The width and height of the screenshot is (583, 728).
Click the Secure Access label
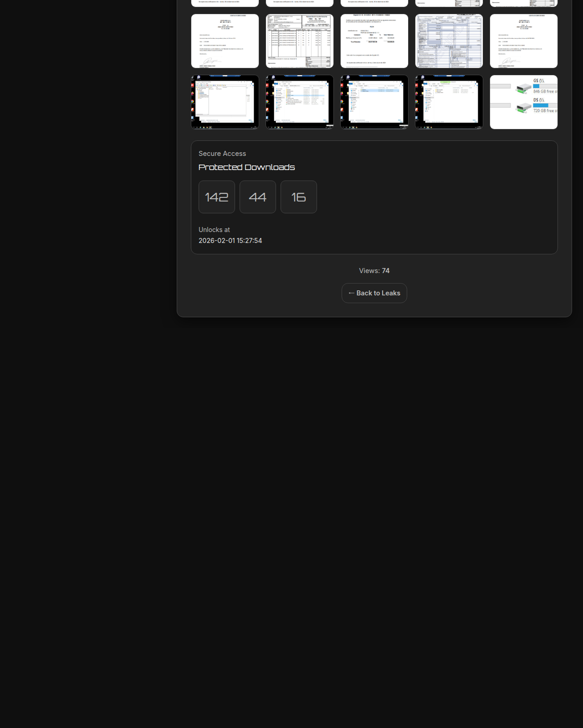pos(222,154)
